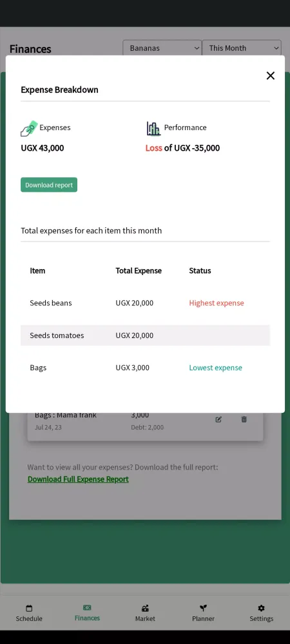
Task: Click the expenses hand-with-money icon
Action: coord(29,129)
